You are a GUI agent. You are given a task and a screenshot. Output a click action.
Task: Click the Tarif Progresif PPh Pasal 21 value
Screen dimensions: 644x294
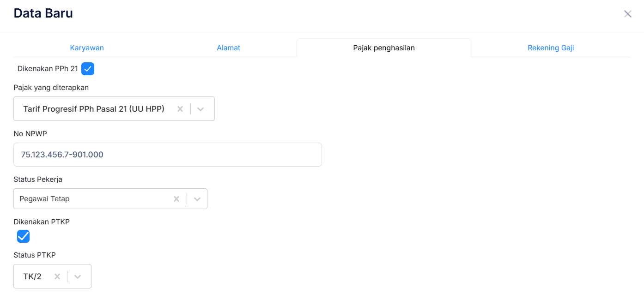94,109
